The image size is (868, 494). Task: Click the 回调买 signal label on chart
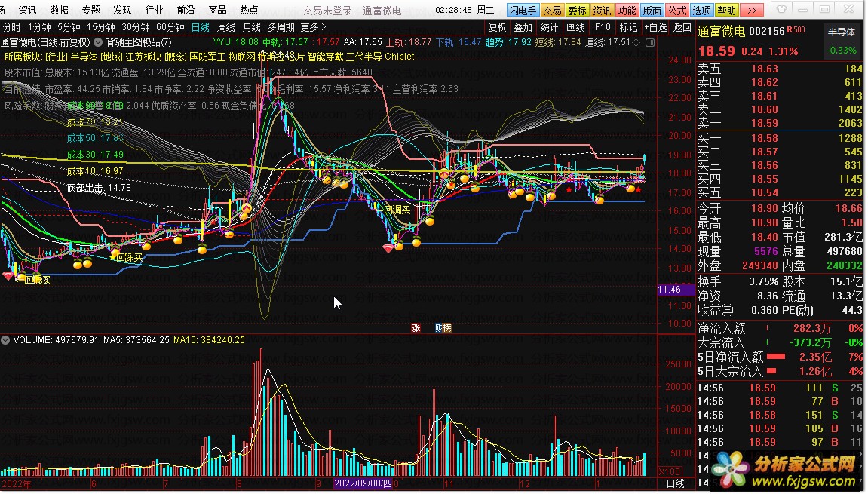[397, 210]
